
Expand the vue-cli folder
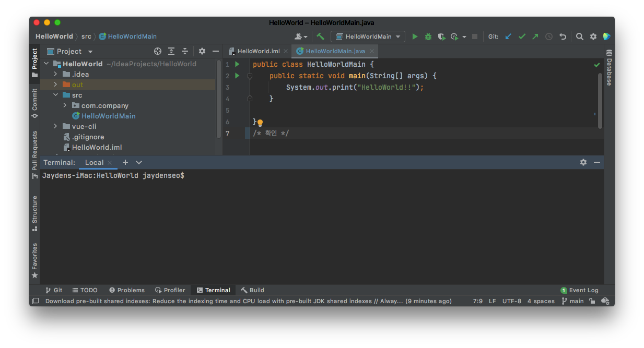[55, 126]
